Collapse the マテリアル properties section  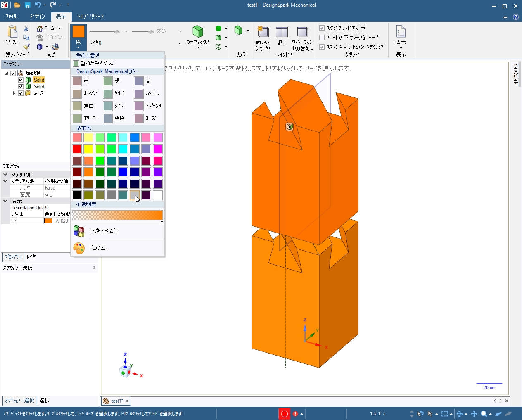pyautogui.click(x=5, y=175)
